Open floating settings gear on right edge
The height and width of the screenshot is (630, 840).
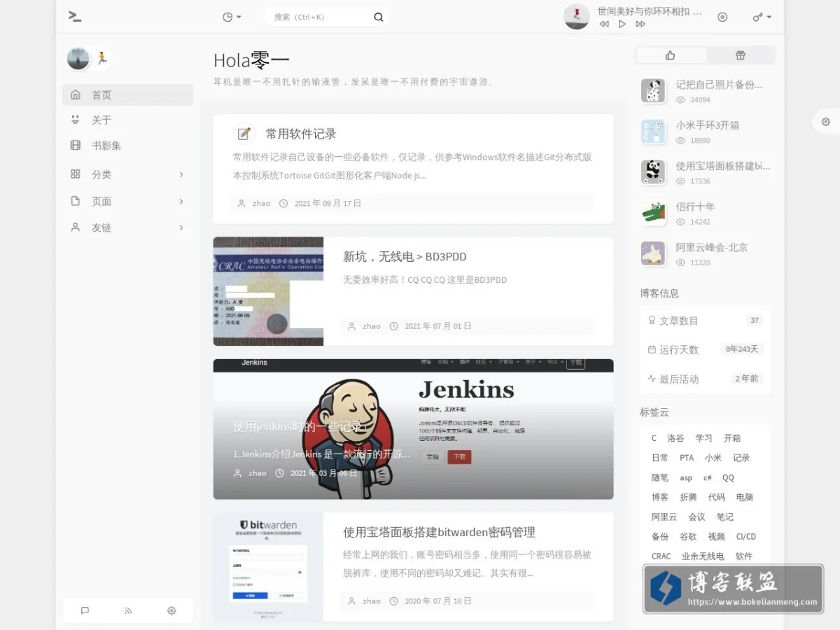point(826,122)
